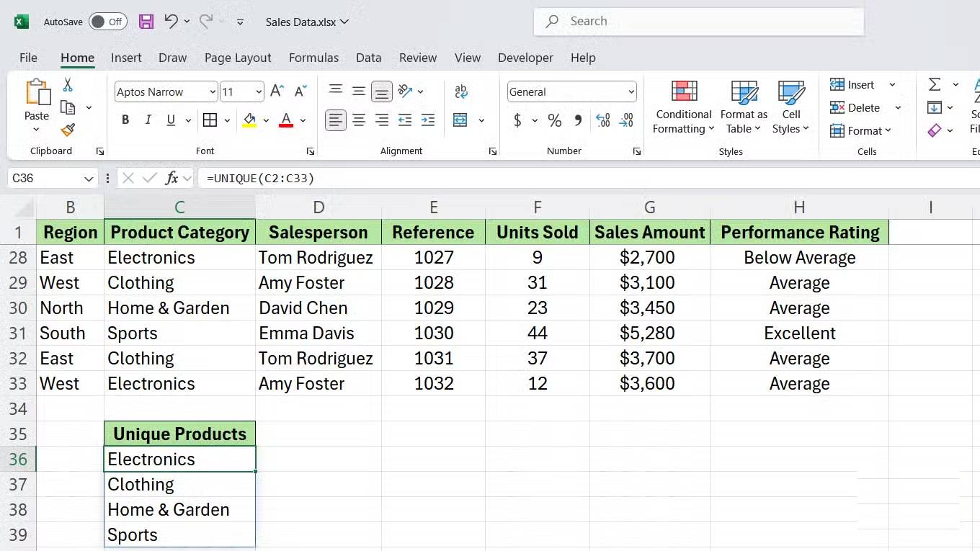Screen dimensions: 980x551
Task: Apply the Percent Style number format
Action: (554, 120)
